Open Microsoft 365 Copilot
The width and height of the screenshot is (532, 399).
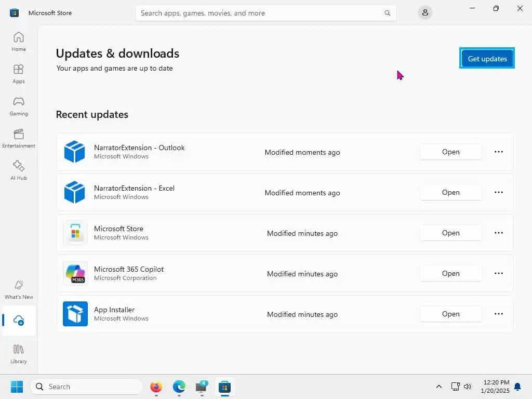pos(450,273)
